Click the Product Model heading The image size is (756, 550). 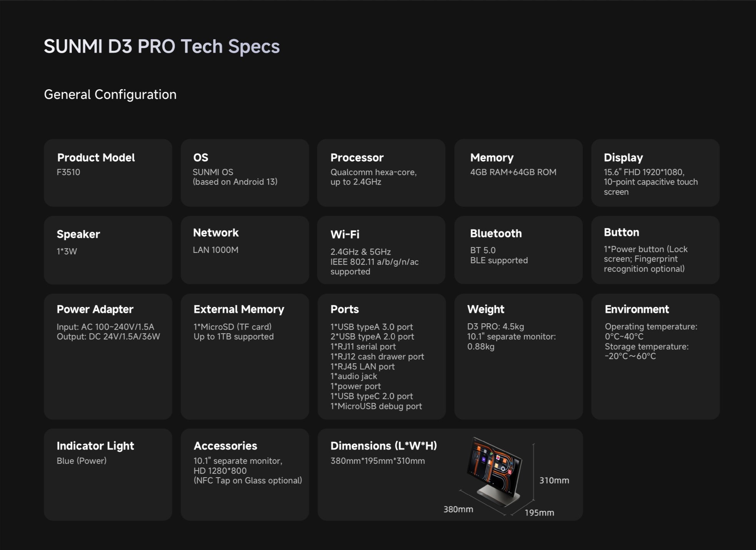[96, 157]
